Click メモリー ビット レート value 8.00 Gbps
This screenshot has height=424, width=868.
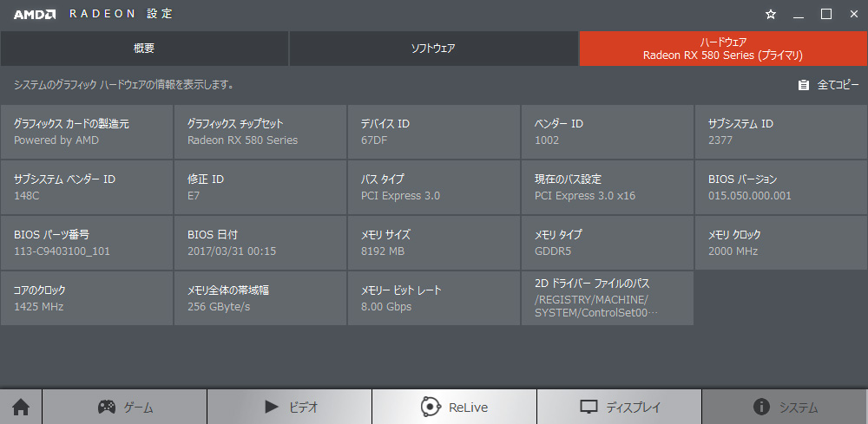386,306
